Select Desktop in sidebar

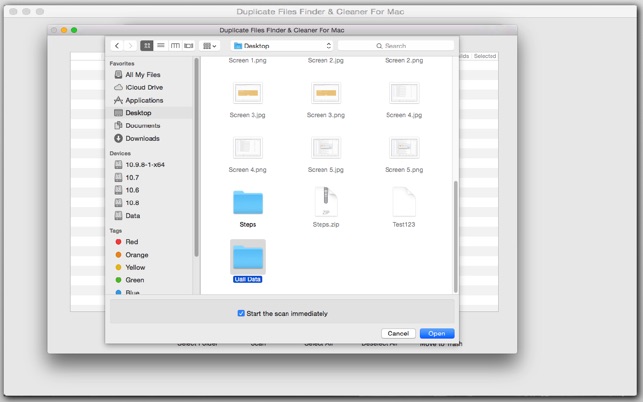138,113
